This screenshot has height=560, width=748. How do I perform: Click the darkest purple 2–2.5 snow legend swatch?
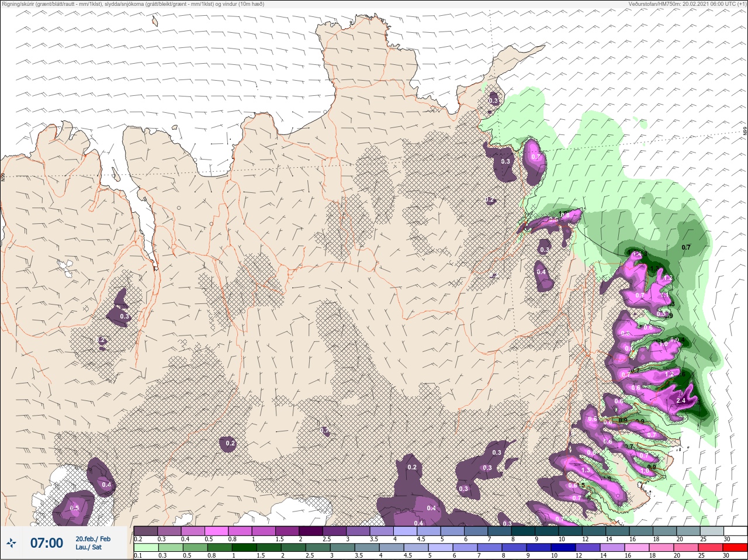(x=311, y=531)
